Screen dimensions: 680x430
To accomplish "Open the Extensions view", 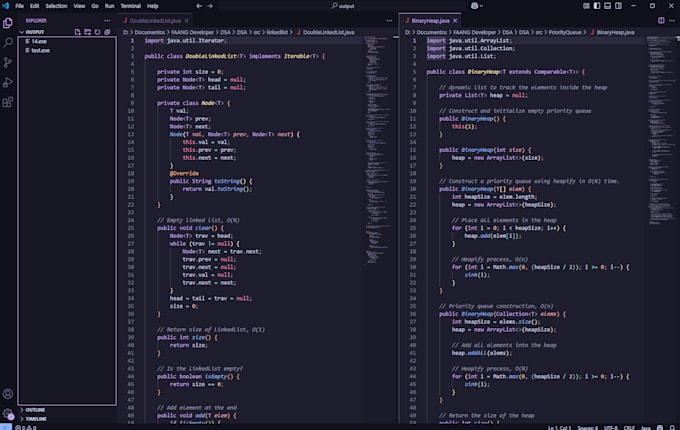I will [8, 102].
